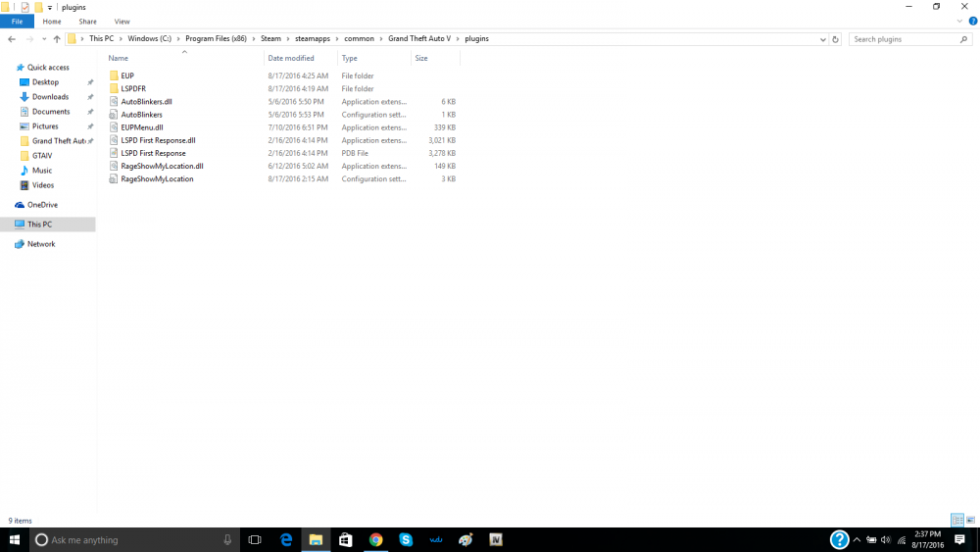The image size is (980, 552).
Task: Open the recent locations dropdown arrow
Action: [44, 39]
